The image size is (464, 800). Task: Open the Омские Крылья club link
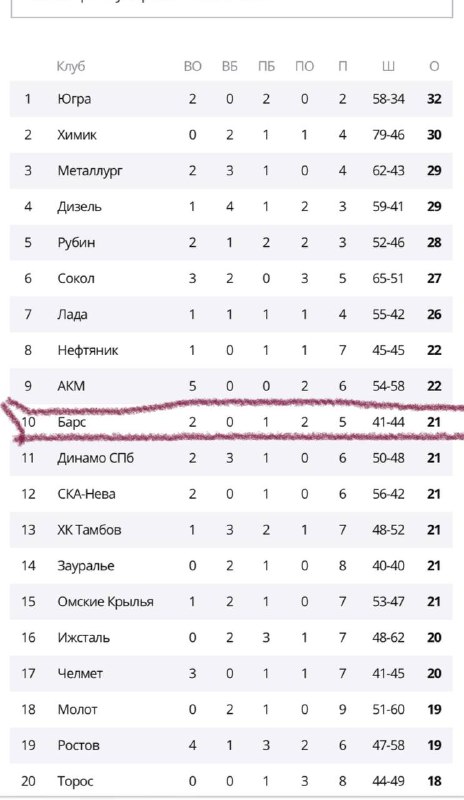point(105,602)
